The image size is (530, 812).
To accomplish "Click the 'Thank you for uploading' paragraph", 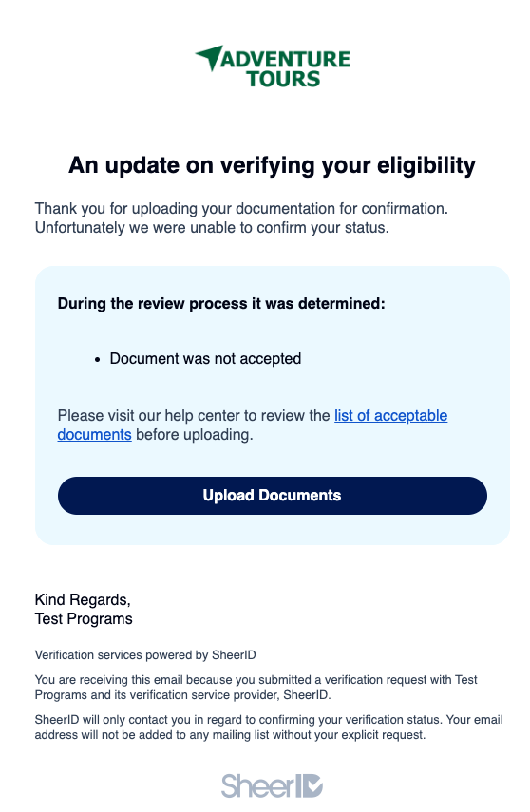I will (x=241, y=218).
